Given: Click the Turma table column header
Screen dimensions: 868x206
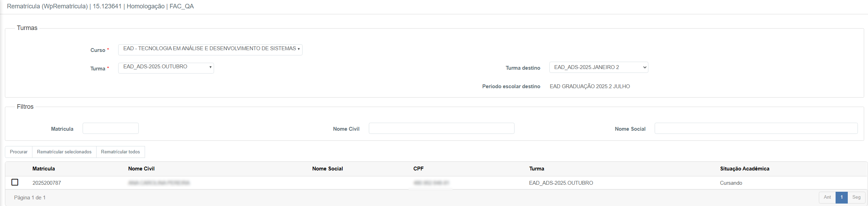Looking at the screenshot, I should (536, 169).
